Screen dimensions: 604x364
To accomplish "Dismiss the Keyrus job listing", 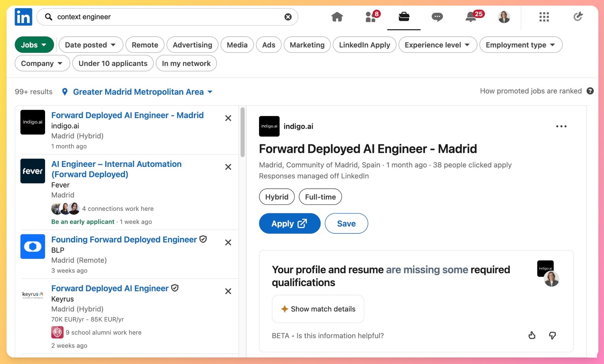I will (x=228, y=291).
